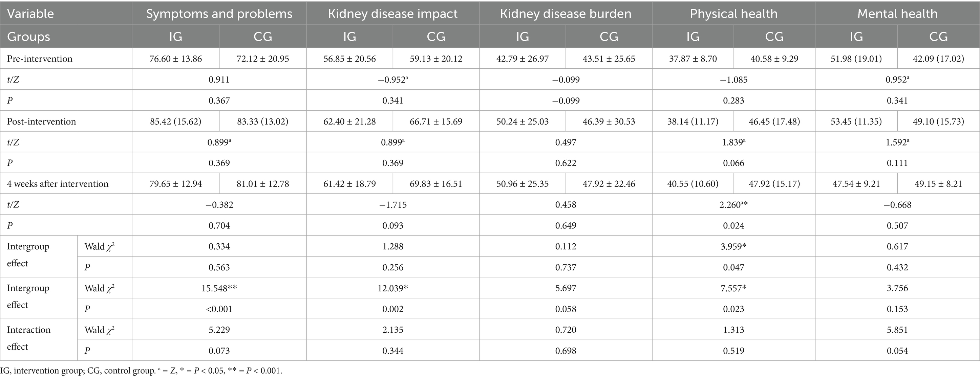Click the 15.548** Wald value cell
This screenshot has width=980, height=379.
(x=219, y=288)
